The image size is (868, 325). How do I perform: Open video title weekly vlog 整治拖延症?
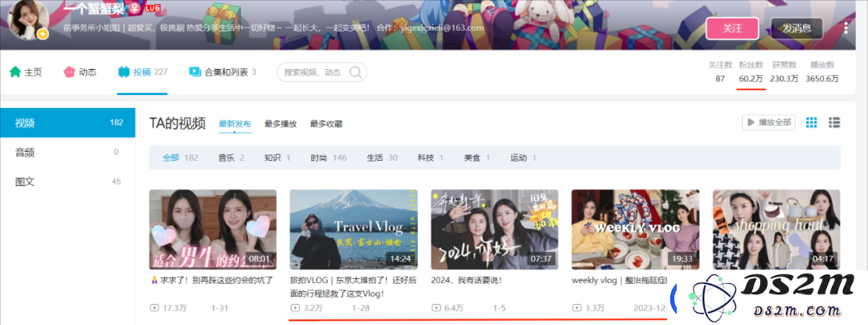pyautogui.click(x=620, y=281)
